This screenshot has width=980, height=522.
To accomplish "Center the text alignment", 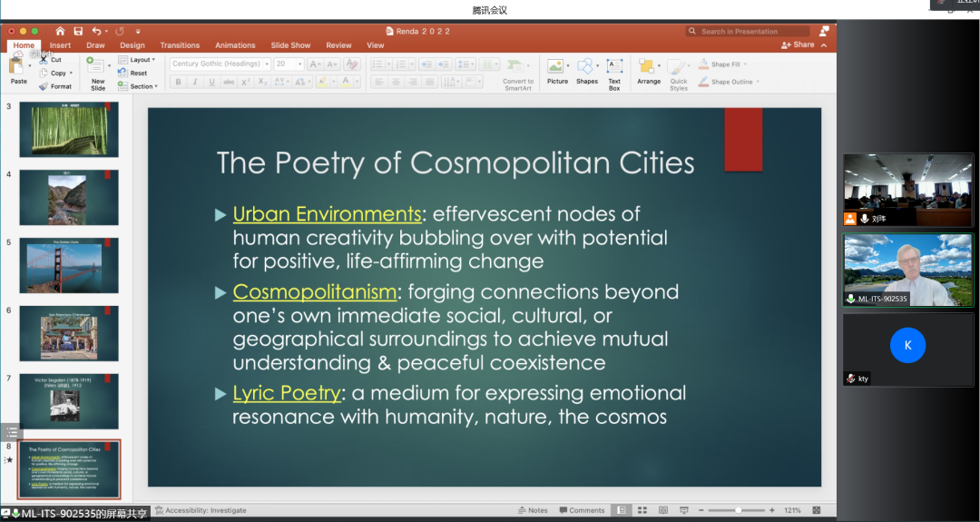I will [x=396, y=82].
